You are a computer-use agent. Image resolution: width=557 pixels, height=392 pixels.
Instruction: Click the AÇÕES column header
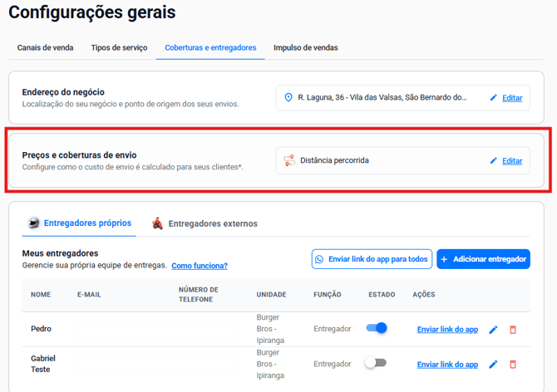pyautogui.click(x=424, y=295)
